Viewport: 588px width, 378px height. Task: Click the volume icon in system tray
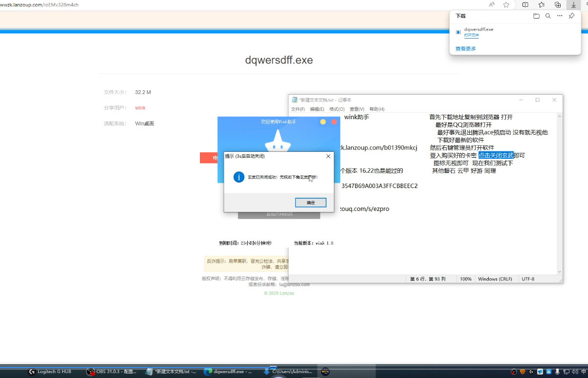click(575, 372)
